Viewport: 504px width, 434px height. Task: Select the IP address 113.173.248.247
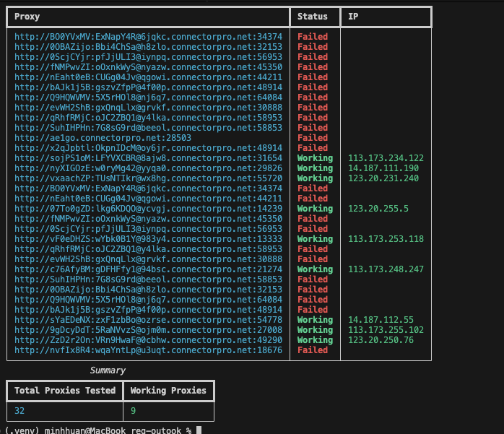[x=386, y=269]
